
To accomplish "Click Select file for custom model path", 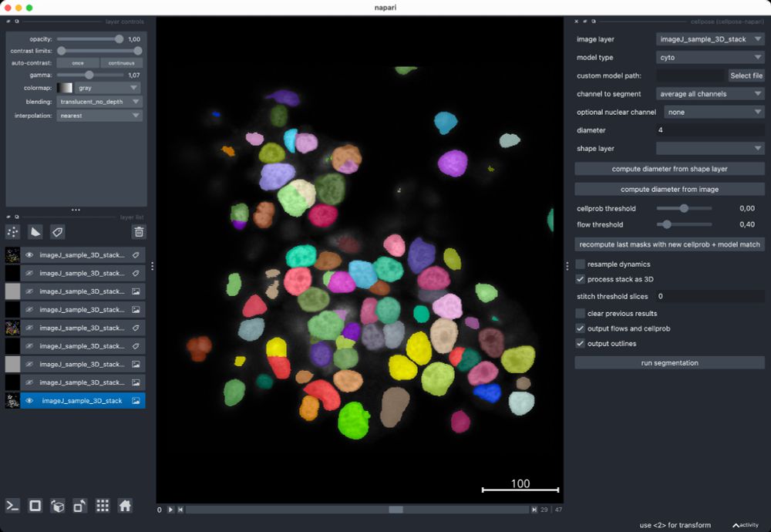I will tap(746, 75).
